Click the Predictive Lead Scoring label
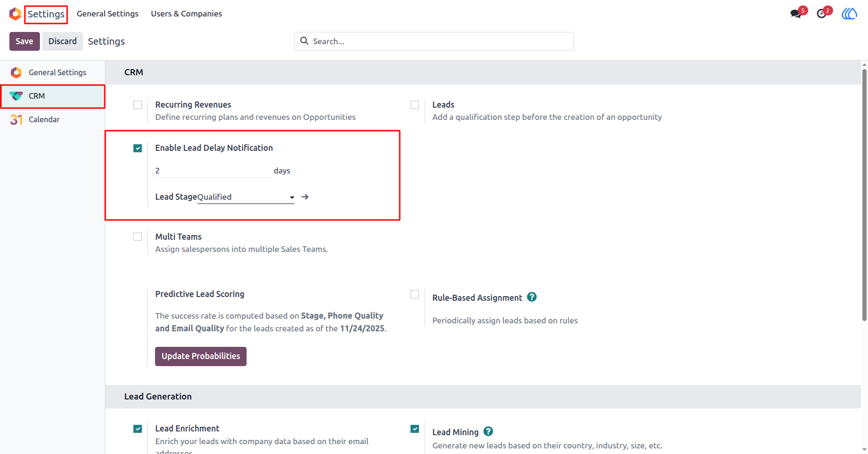This screenshot has width=868, height=454. pyautogui.click(x=200, y=294)
